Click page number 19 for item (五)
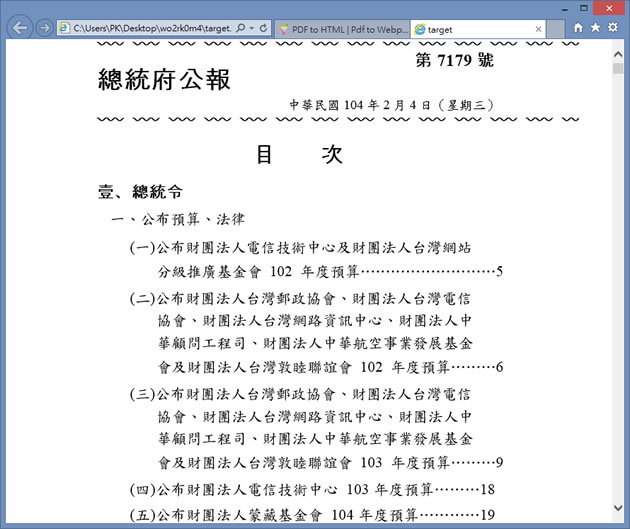This screenshot has width=630, height=529. pos(488,515)
